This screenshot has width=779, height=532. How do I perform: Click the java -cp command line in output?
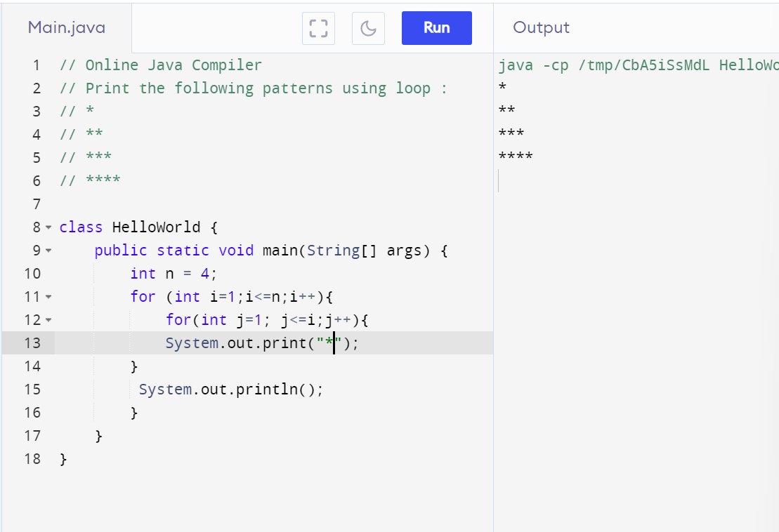click(x=639, y=65)
